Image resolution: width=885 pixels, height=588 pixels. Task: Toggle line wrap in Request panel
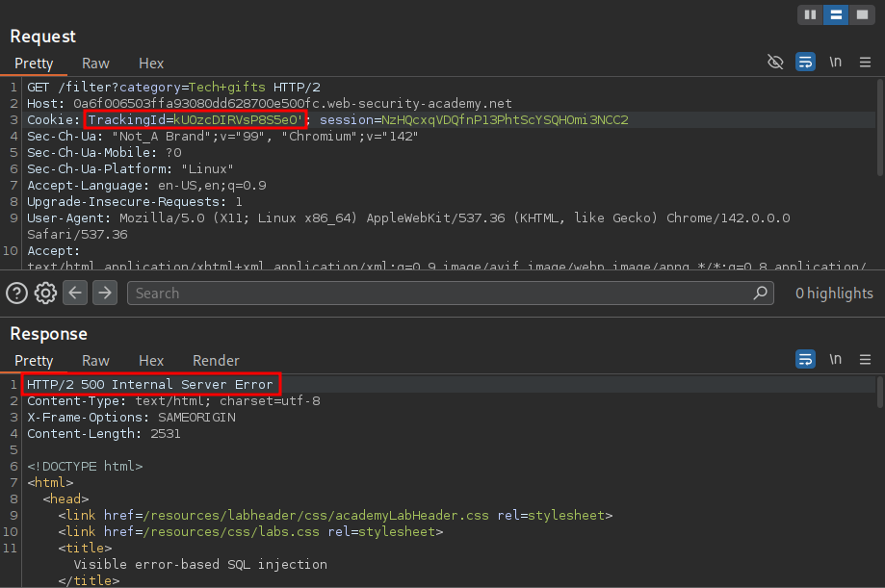pos(805,63)
